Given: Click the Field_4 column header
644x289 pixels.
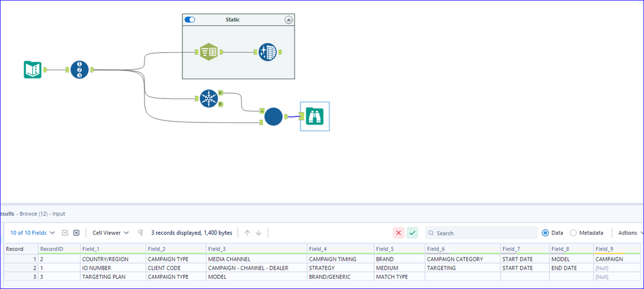Looking at the screenshot, I should point(340,249).
